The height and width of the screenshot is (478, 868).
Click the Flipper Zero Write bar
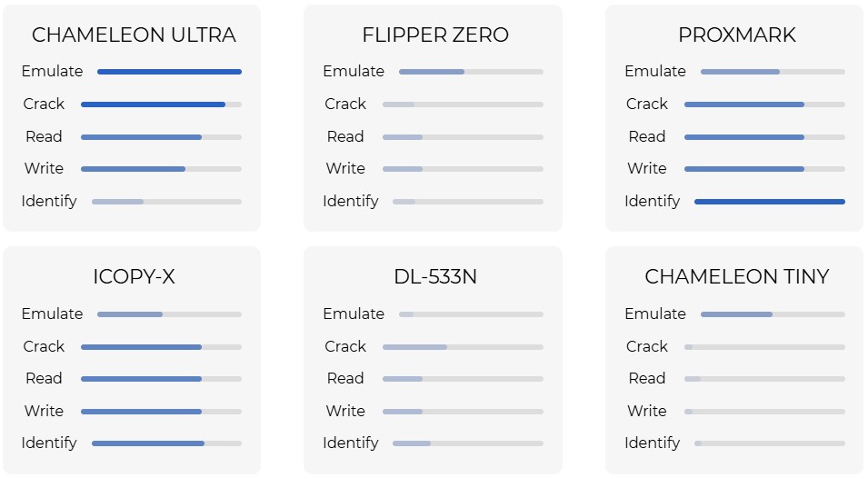pyautogui.click(x=463, y=169)
